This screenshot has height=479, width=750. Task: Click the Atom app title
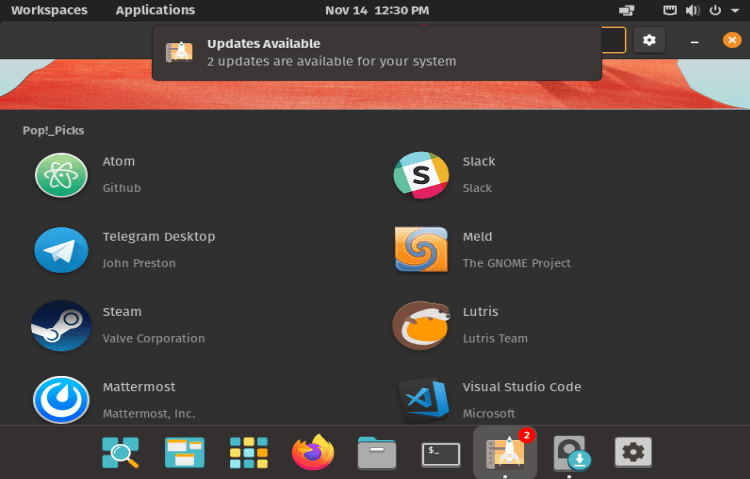click(x=119, y=161)
